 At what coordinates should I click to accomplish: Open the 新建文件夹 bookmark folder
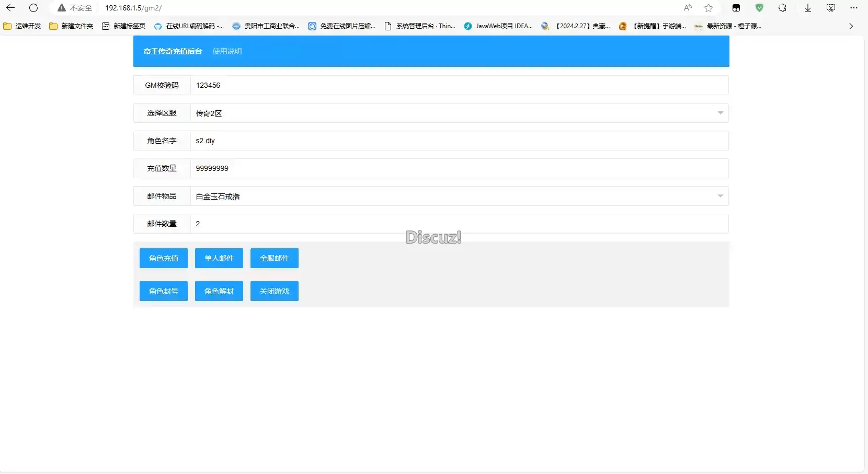[x=71, y=26]
